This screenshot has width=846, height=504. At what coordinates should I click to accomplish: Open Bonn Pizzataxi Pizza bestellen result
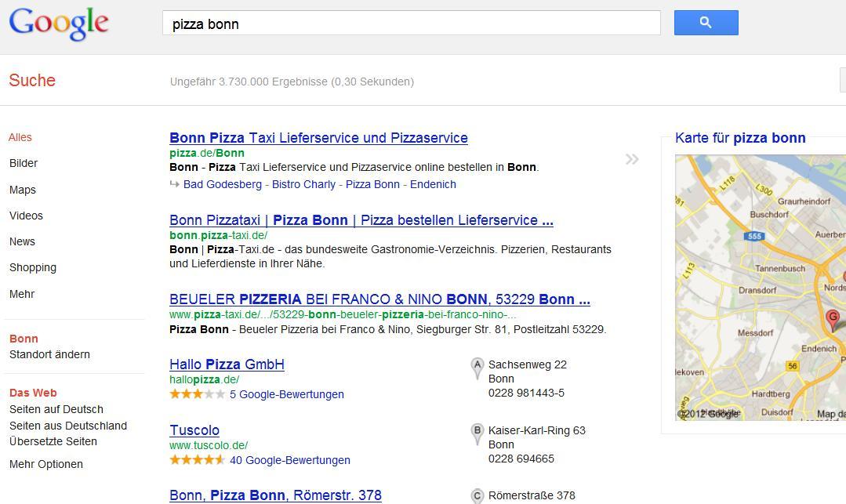click(x=361, y=221)
